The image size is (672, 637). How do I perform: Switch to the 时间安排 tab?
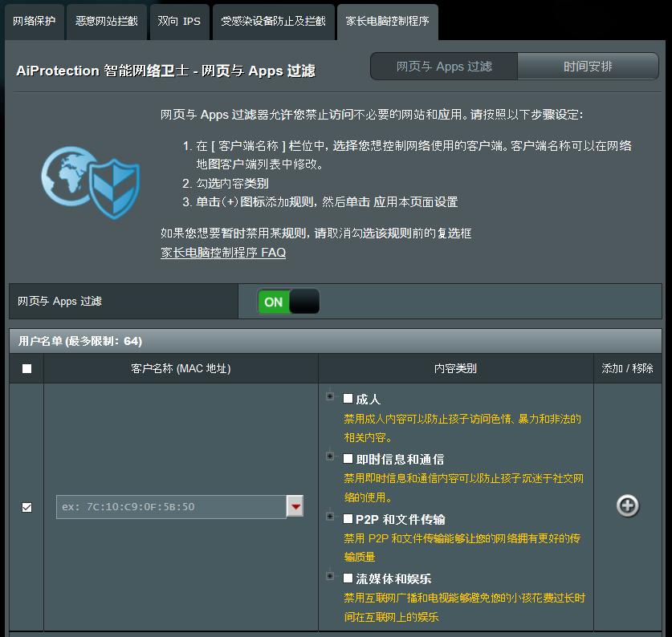click(589, 67)
